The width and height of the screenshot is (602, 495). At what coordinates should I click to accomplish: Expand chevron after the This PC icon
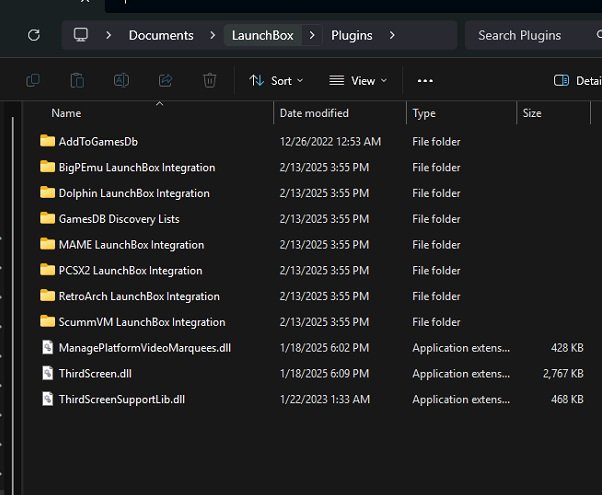[109, 35]
